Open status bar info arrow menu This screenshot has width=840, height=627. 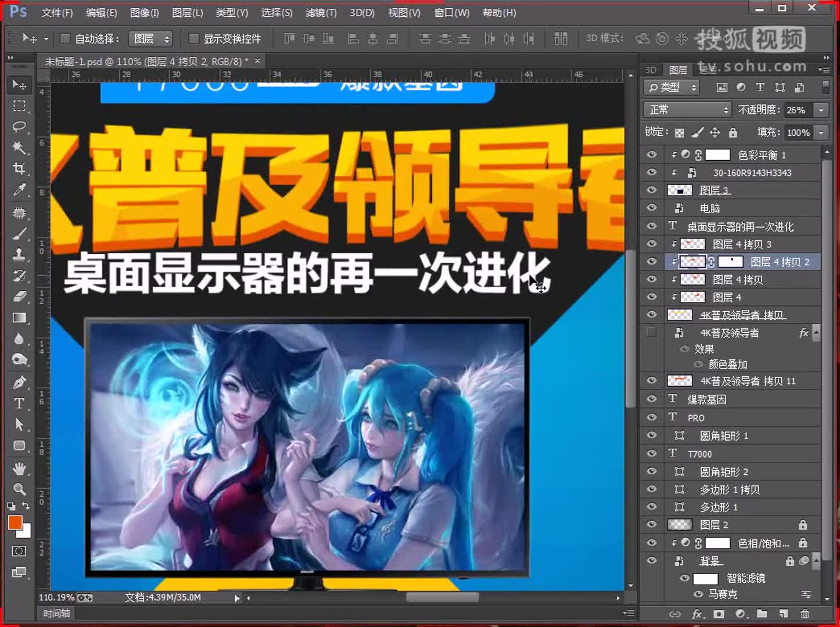click(x=237, y=598)
